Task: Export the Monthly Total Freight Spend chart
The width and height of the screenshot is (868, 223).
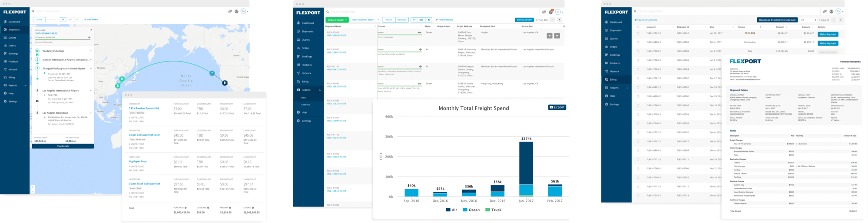Action: tap(557, 107)
